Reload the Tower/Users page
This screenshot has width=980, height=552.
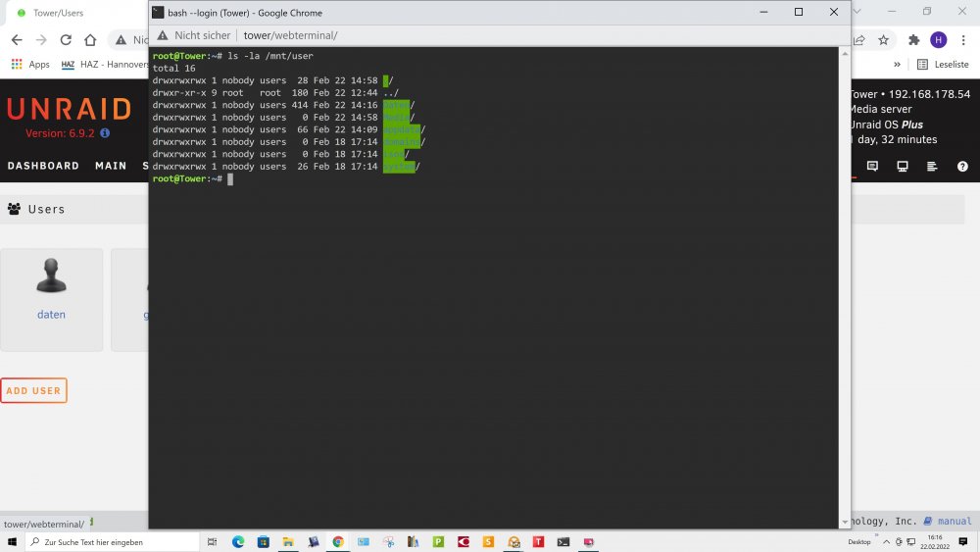pyautogui.click(x=66, y=40)
